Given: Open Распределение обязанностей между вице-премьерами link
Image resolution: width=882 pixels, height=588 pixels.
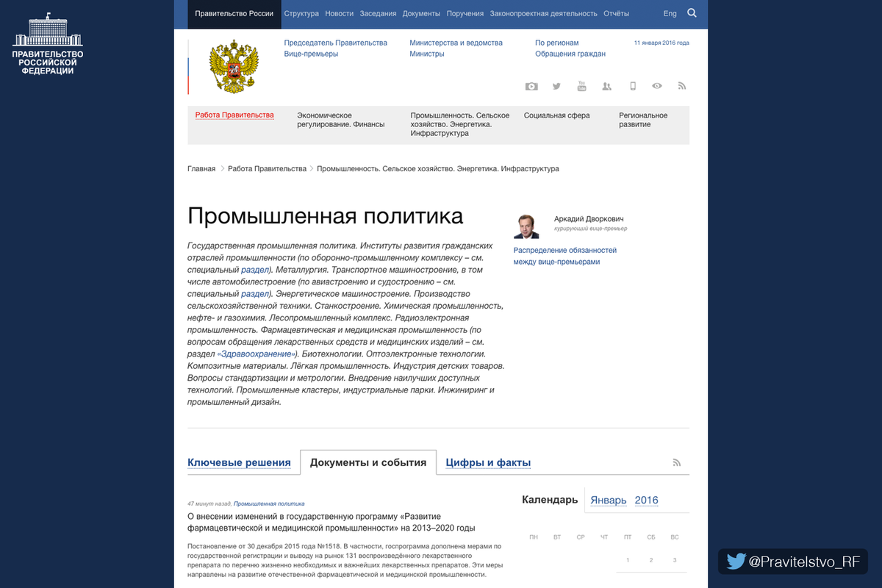Looking at the screenshot, I should point(565,256).
